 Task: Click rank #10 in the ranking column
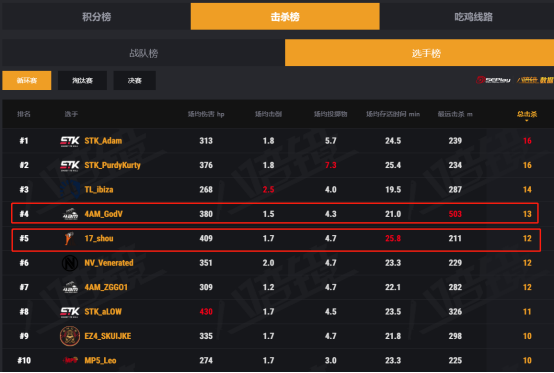(24, 361)
